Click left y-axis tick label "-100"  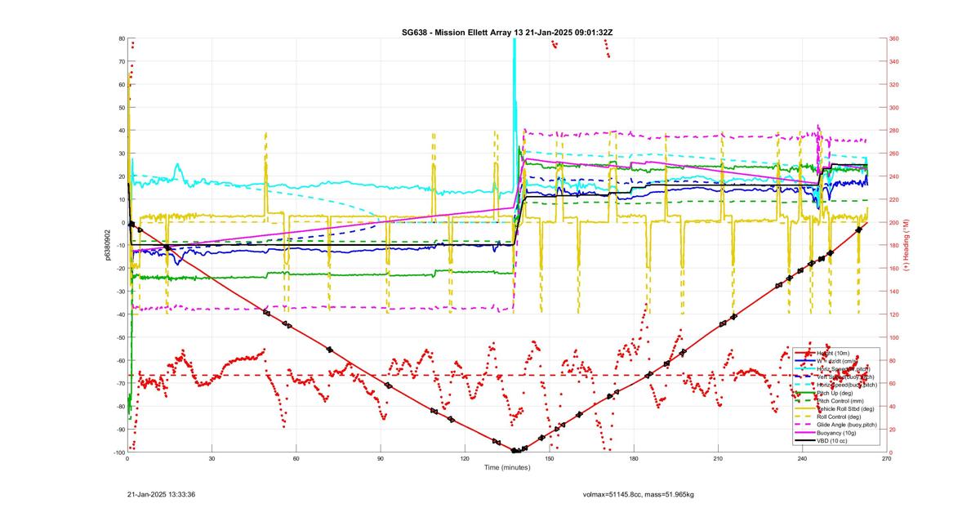tap(119, 452)
